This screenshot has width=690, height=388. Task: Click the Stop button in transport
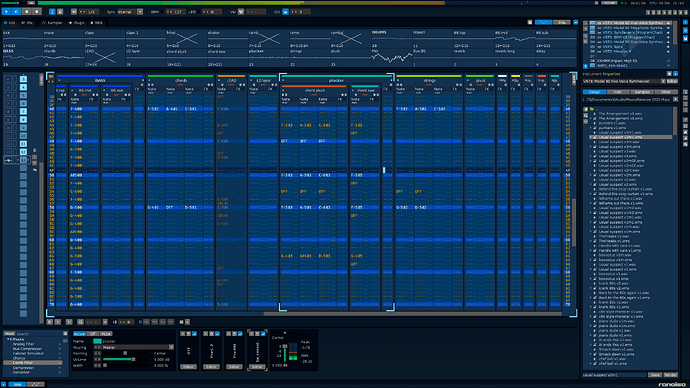point(27,11)
